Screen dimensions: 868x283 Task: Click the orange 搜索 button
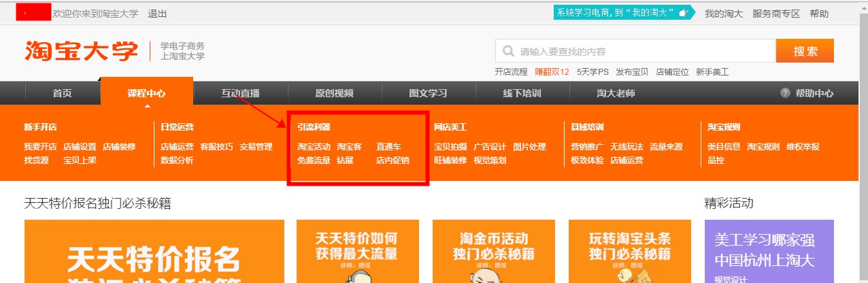coord(805,51)
